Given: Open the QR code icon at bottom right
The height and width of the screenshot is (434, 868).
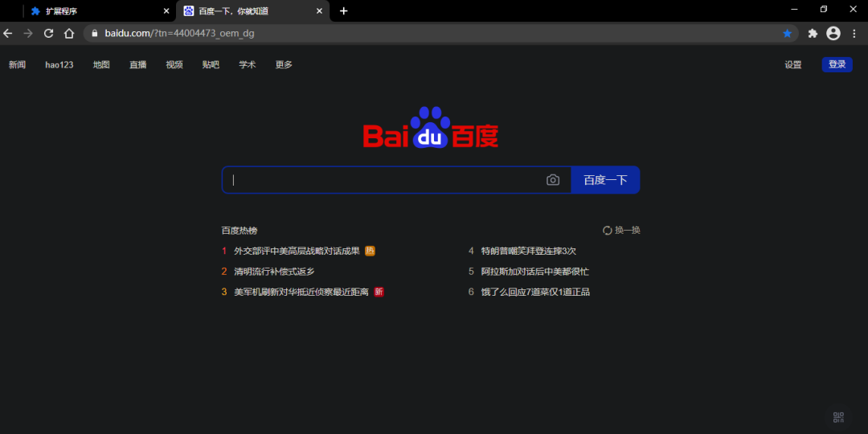Looking at the screenshot, I should tap(838, 417).
